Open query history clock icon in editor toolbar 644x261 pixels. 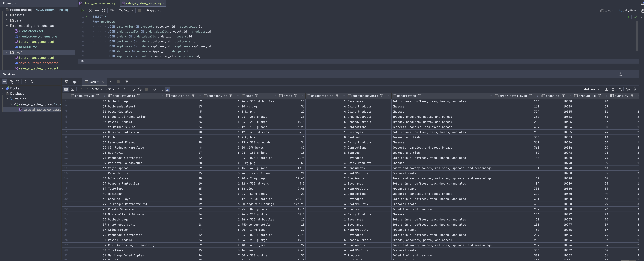[91, 10]
